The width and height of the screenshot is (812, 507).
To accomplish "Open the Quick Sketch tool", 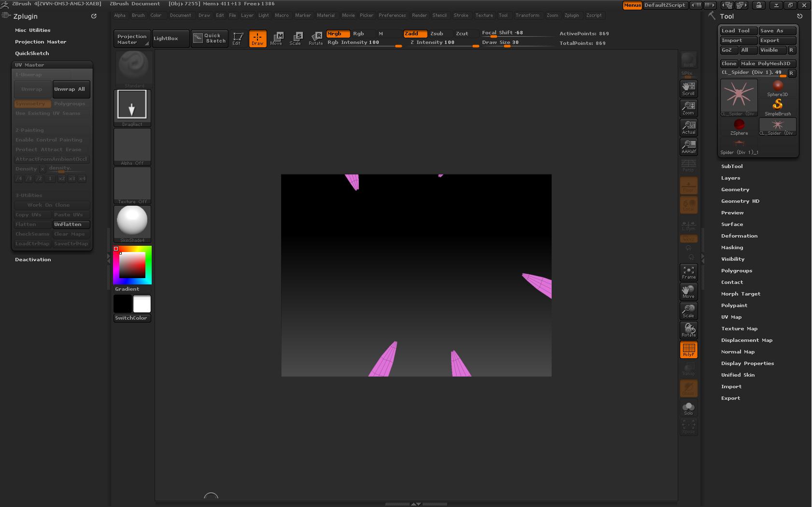I will coord(210,39).
